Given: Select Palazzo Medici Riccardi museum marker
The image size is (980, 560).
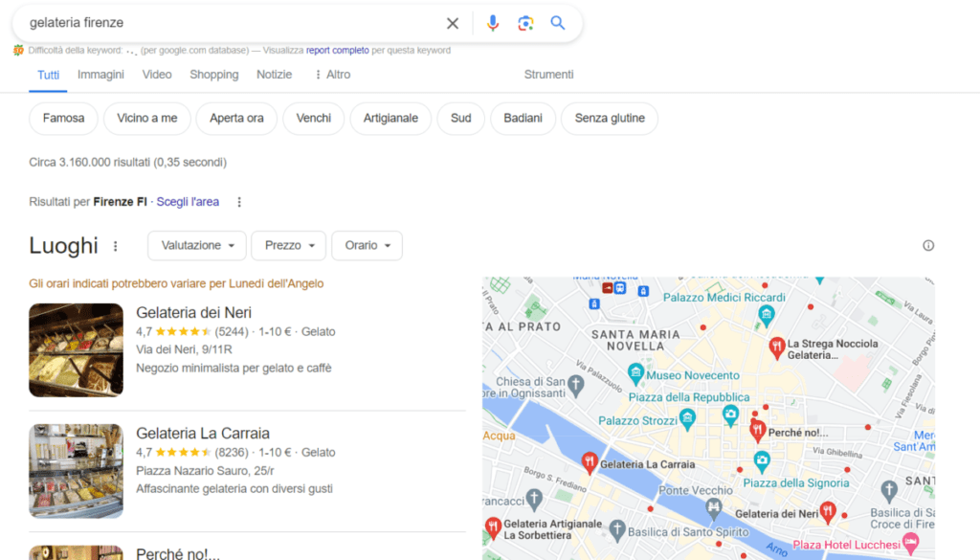Looking at the screenshot, I should 767,315.
